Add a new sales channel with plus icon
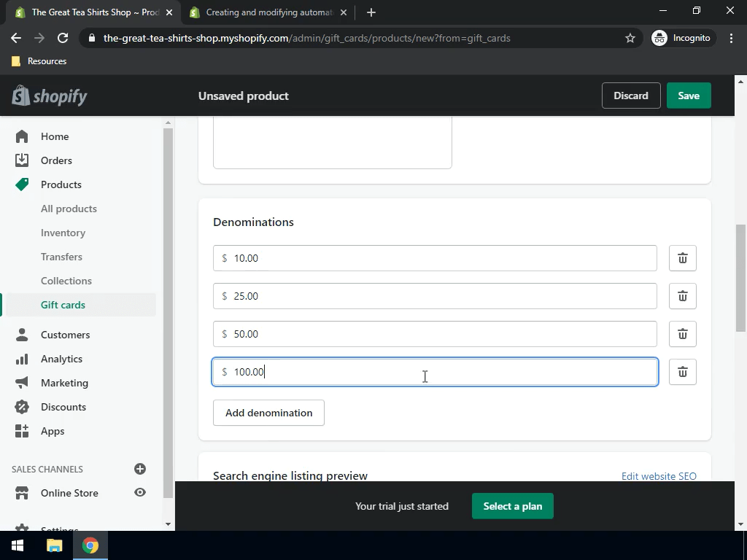The image size is (747, 560). pos(140,469)
